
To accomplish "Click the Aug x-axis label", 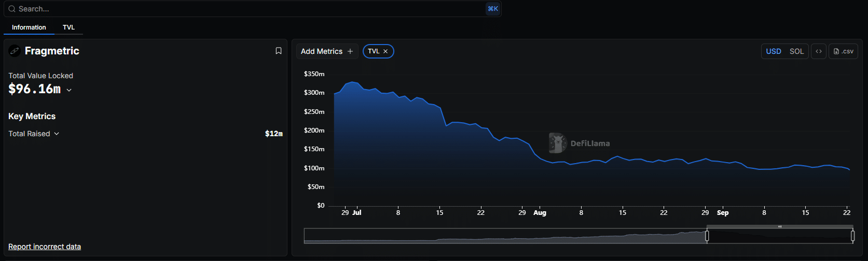I will coord(540,212).
